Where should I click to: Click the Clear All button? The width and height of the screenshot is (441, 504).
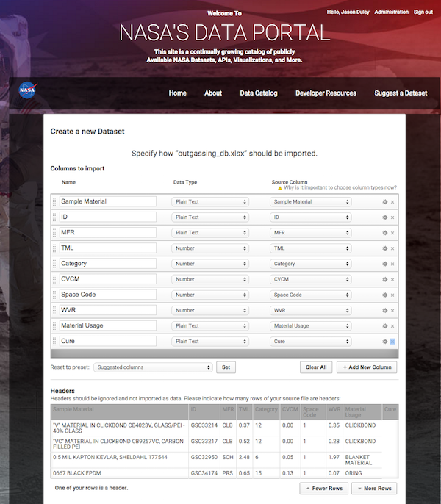pos(316,367)
